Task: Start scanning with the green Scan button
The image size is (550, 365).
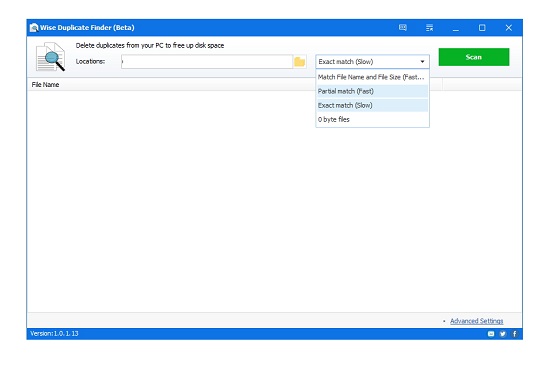Action: [x=474, y=57]
